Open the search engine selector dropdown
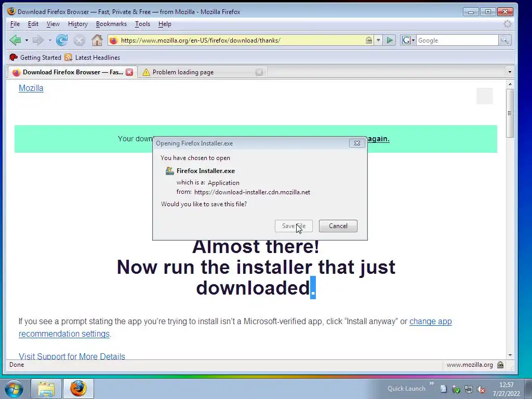This screenshot has height=399, width=532. (408, 41)
